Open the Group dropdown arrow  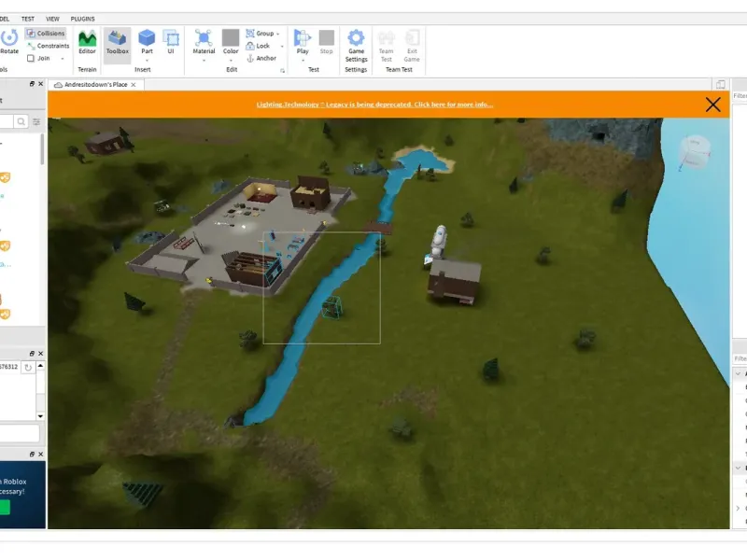(278, 34)
